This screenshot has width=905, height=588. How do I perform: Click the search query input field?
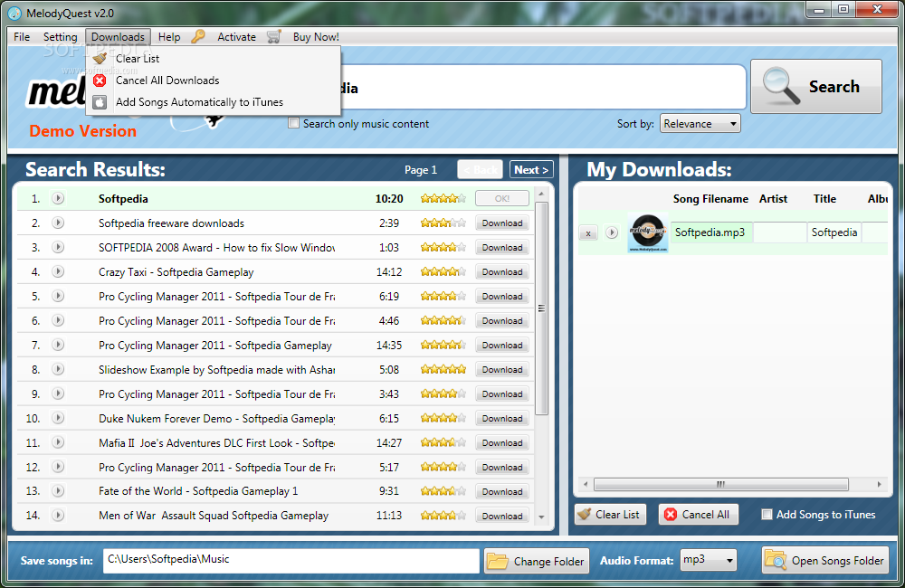tap(542, 87)
